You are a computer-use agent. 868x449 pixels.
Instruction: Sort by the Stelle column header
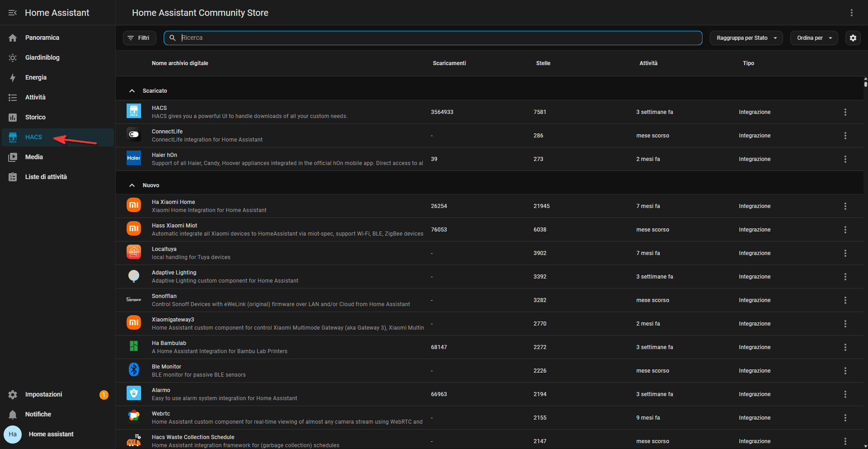click(543, 63)
